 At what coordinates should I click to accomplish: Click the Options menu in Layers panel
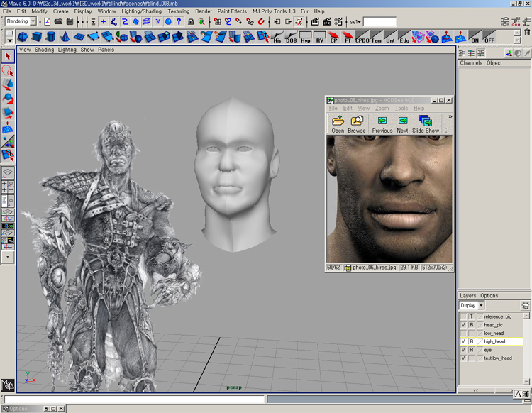tap(489, 296)
